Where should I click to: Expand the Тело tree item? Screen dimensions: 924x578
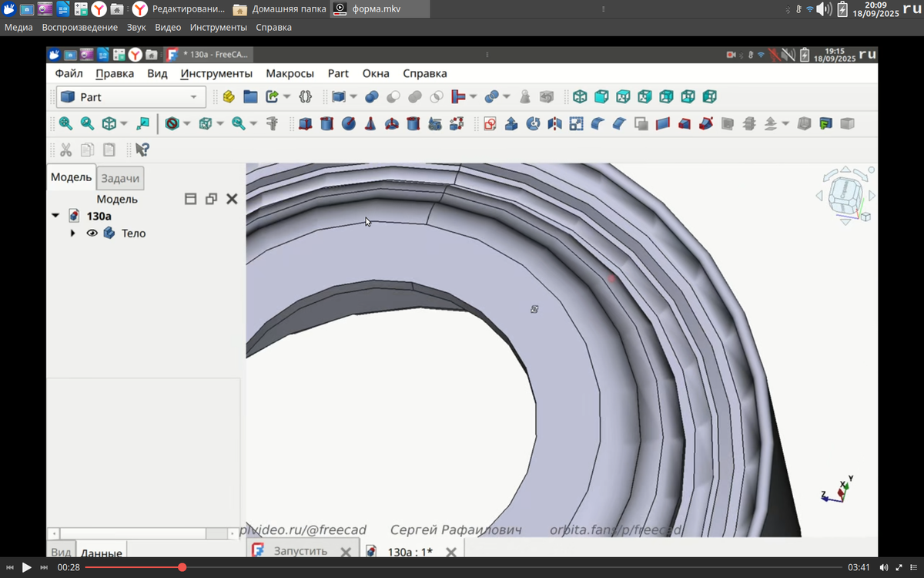(73, 234)
